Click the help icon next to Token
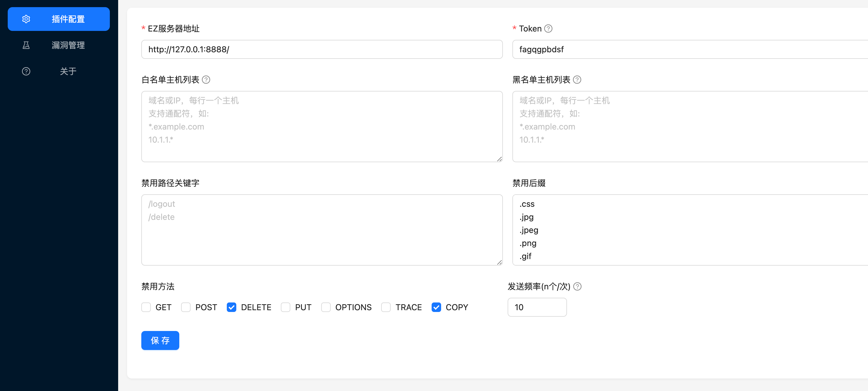The width and height of the screenshot is (868, 391). pyautogui.click(x=548, y=29)
